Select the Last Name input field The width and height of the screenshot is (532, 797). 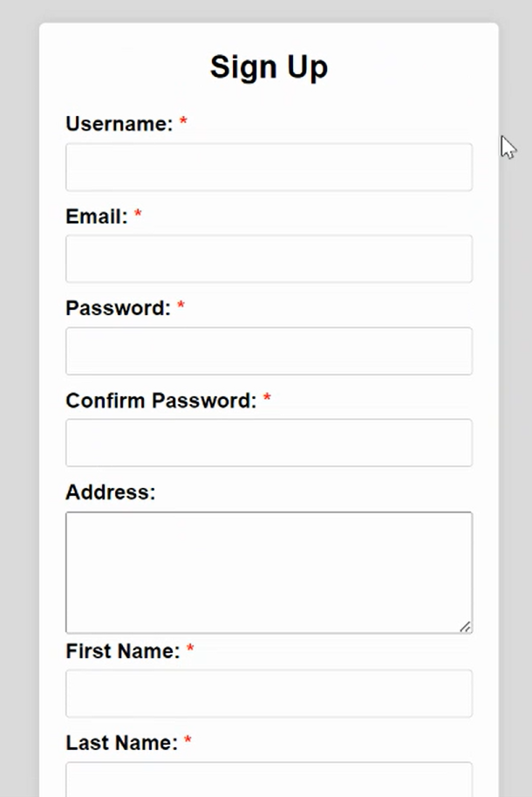tap(269, 780)
